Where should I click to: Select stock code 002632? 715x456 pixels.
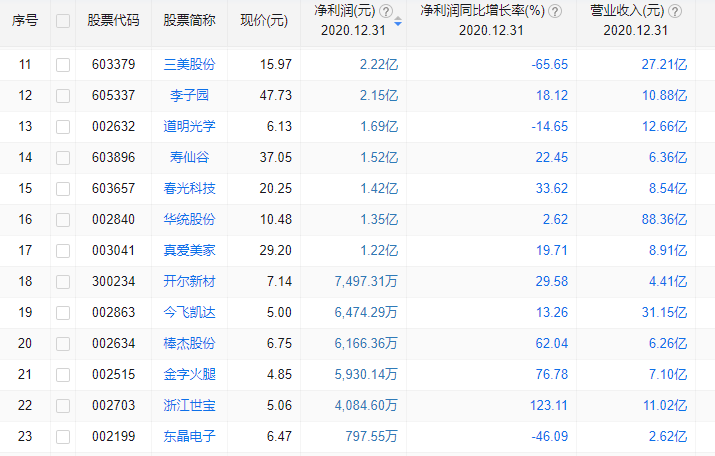coord(114,126)
